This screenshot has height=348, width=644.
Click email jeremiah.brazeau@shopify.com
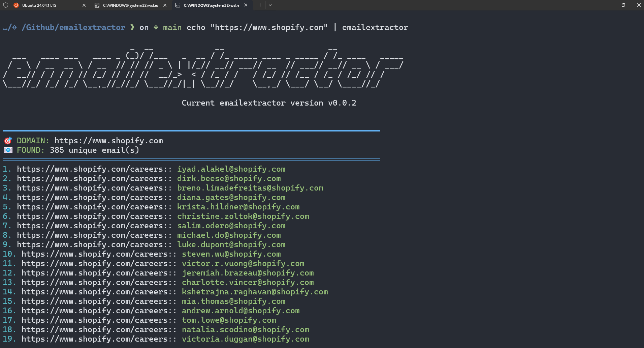(248, 273)
